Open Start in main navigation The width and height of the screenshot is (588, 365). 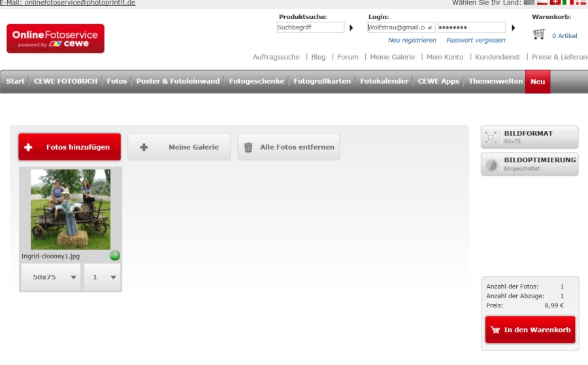[x=16, y=81]
